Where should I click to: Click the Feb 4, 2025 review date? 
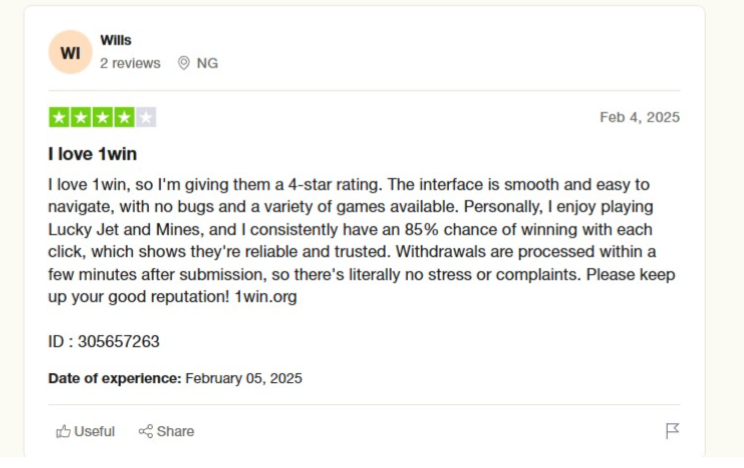pos(640,117)
